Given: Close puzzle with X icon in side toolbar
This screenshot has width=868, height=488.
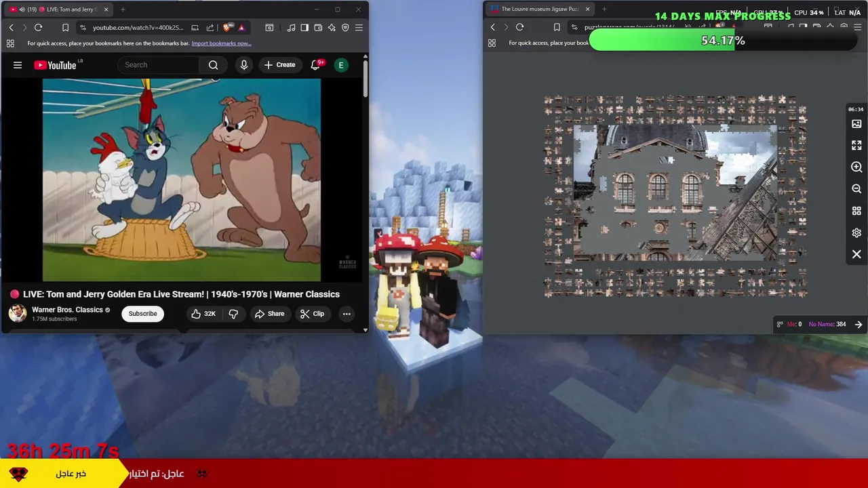Looking at the screenshot, I should coord(856,254).
